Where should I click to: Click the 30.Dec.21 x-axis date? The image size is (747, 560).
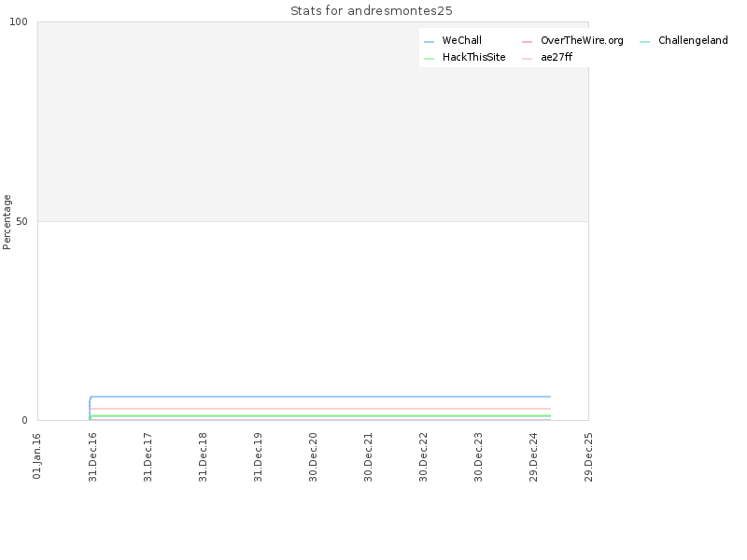[x=368, y=457]
